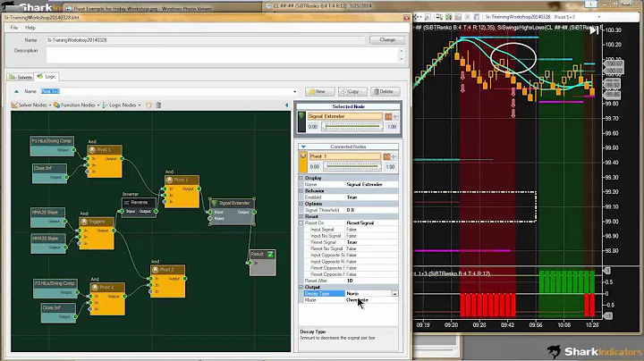The image size is (644, 361).
Task: Click the Solver Nodes toolbar icon
Action: 15,105
